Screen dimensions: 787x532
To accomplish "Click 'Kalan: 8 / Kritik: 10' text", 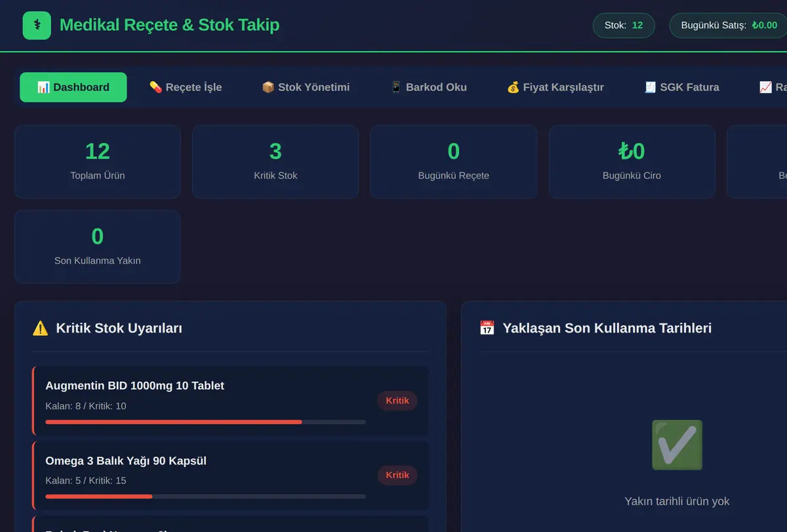I will [x=86, y=406].
